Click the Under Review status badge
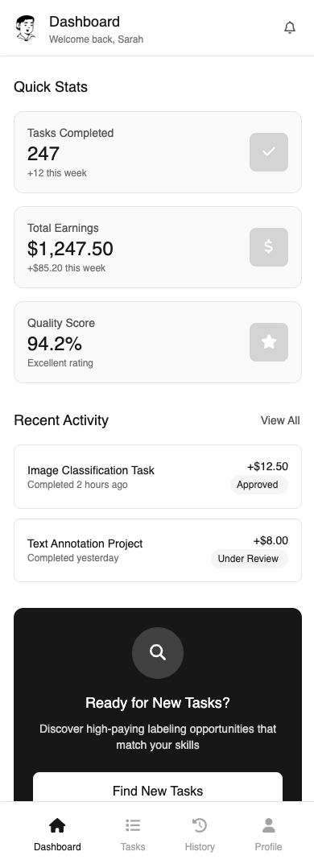Viewport: 314px width, 868px height. coord(250,559)
